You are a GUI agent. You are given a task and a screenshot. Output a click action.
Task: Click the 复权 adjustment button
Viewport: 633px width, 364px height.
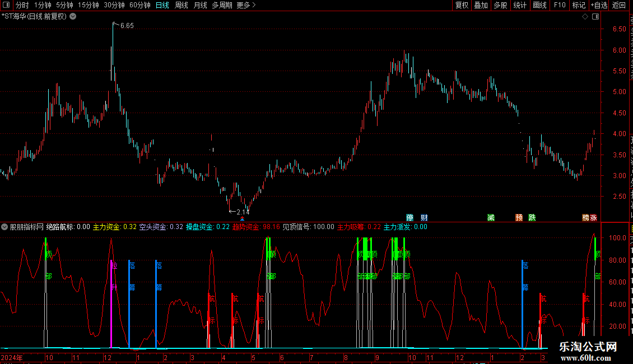[x=462, y=5]
